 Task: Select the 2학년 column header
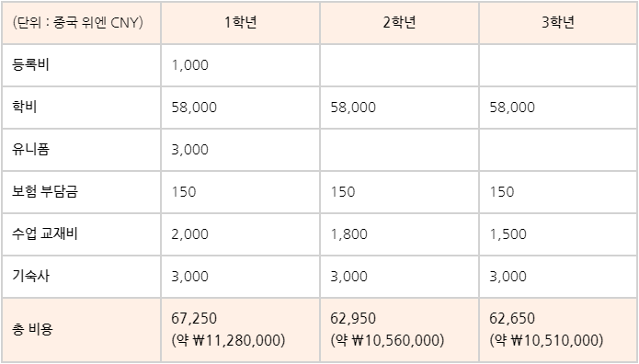399,22
